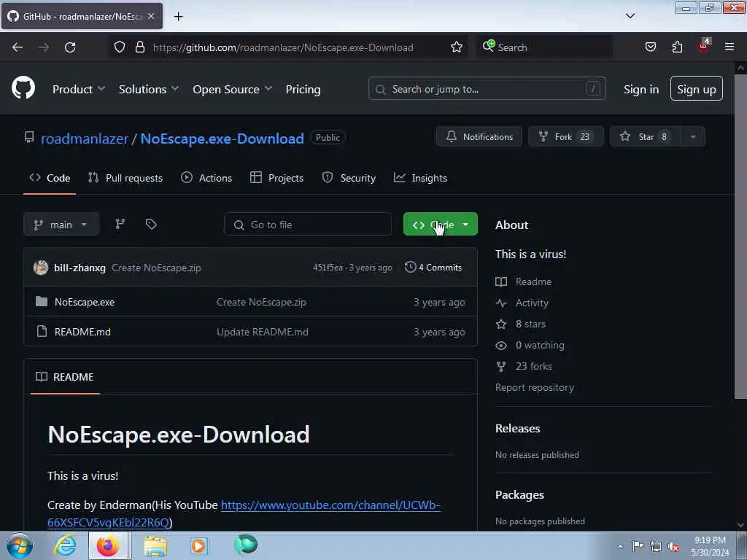Open Windows Start menu orb

20,545
